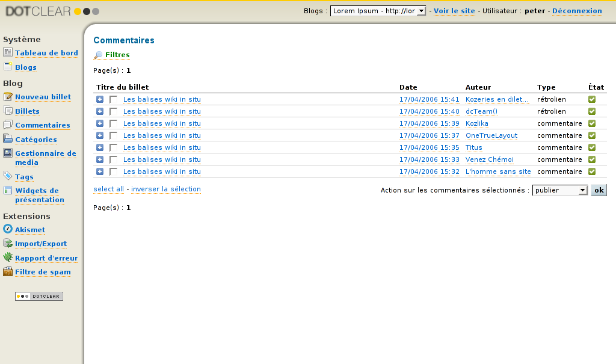Viewport: 616px width, 364px height.
Task: Open the comment action dropdown showing publier
Action: pos(559,190)
